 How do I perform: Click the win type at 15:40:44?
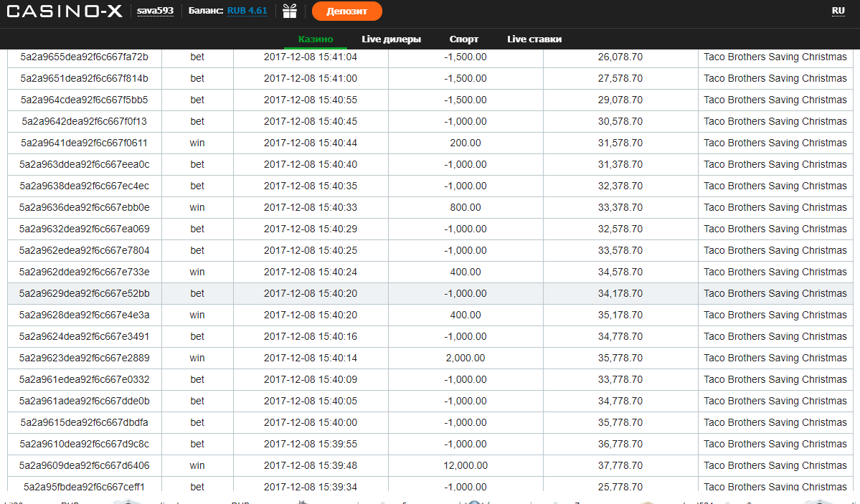pos(197,143)
